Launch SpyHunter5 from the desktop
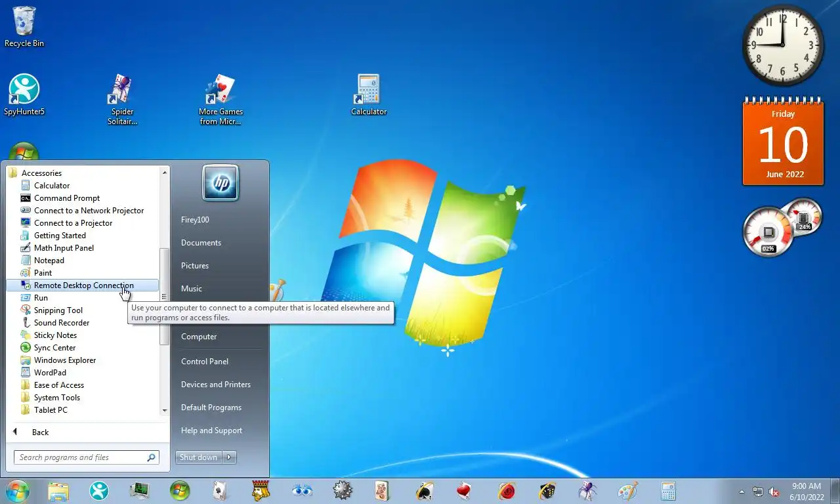 (24, 94)
